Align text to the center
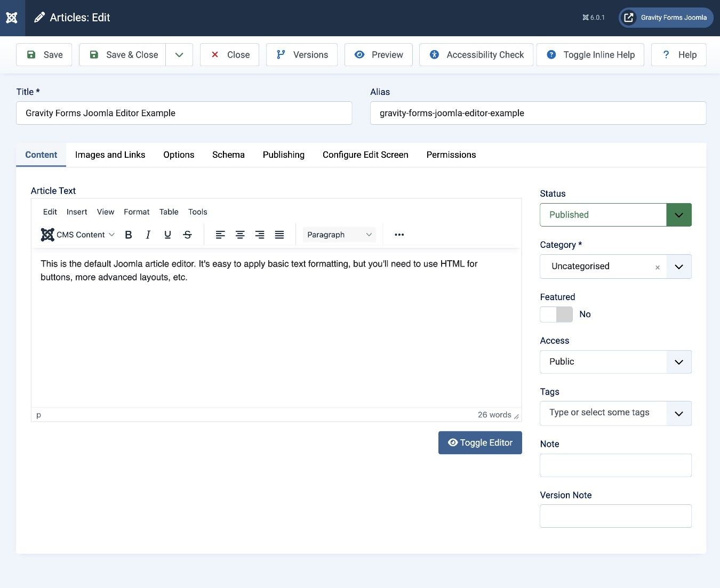 pyautogui.click(x=240, y=235)
